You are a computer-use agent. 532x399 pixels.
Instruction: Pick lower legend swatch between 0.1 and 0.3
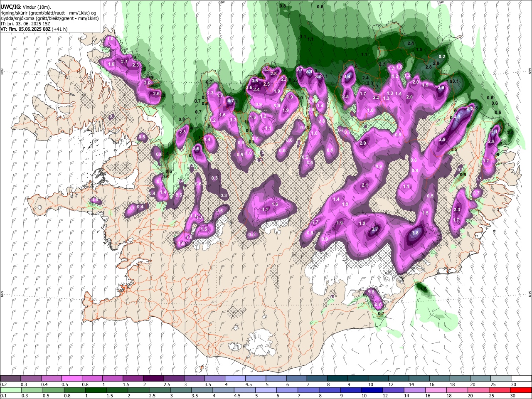[10, 390]
